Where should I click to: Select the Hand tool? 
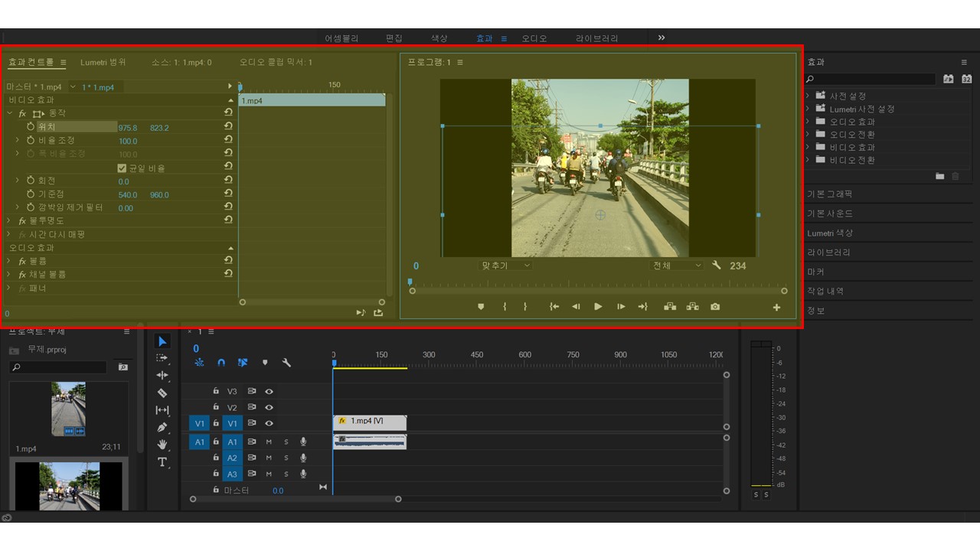pyautogui.click(x=162, y=445)
